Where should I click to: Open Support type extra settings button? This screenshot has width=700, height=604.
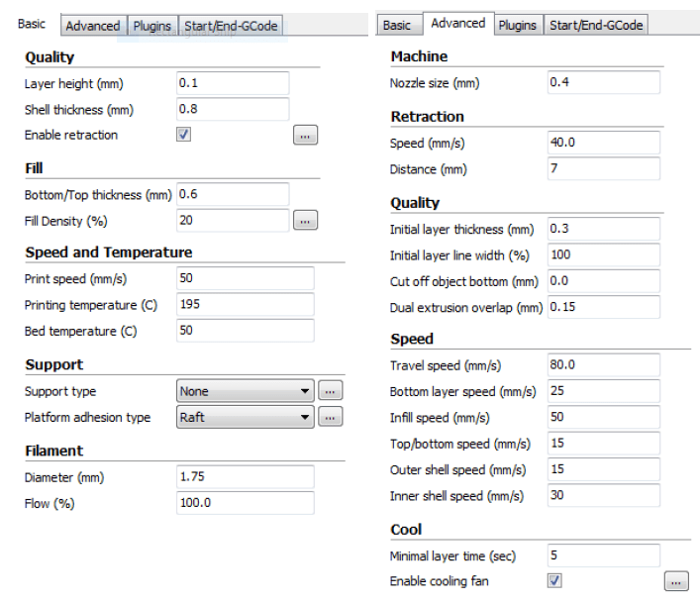click(x=331, y=391)
